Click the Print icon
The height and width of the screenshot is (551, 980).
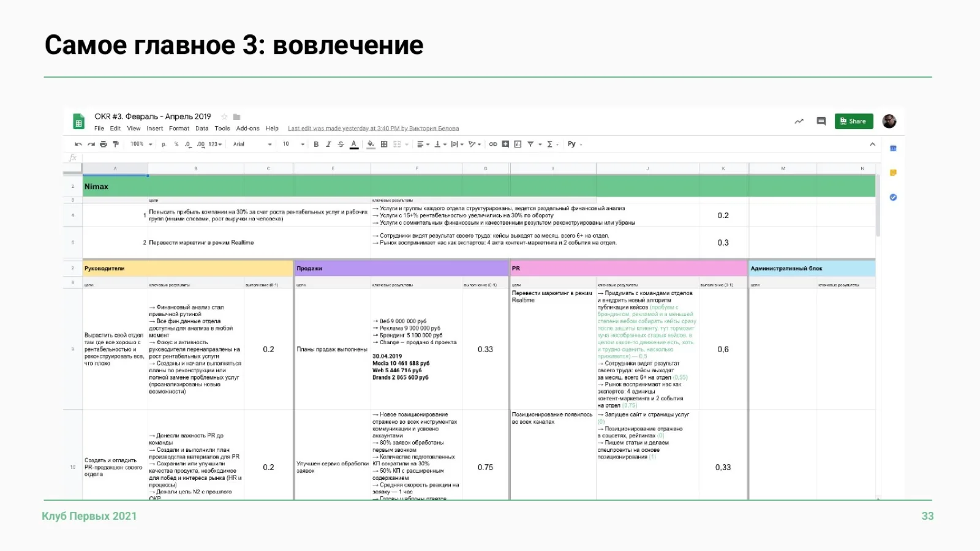103,144
